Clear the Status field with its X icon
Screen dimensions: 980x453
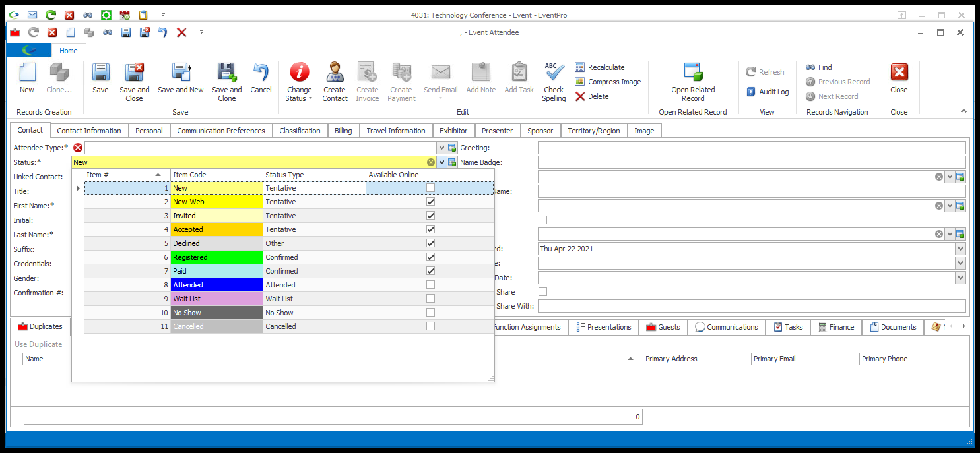431,162
